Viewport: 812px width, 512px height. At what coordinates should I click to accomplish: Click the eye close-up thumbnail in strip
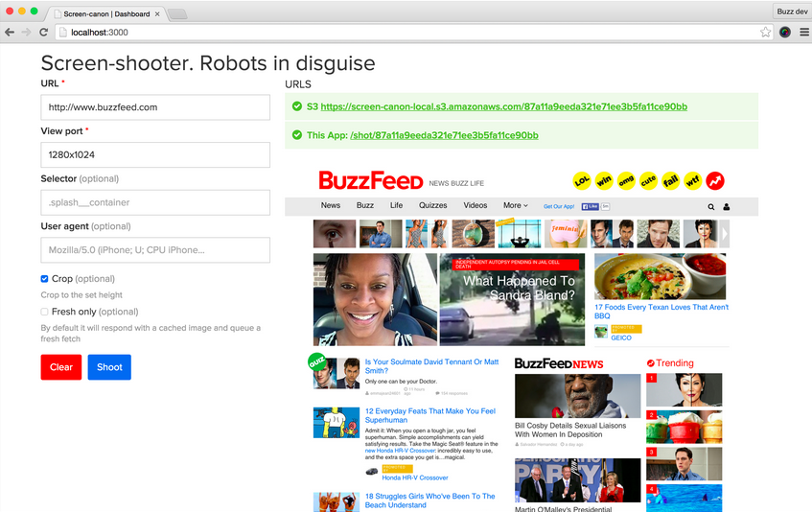[x=335, y=234]
